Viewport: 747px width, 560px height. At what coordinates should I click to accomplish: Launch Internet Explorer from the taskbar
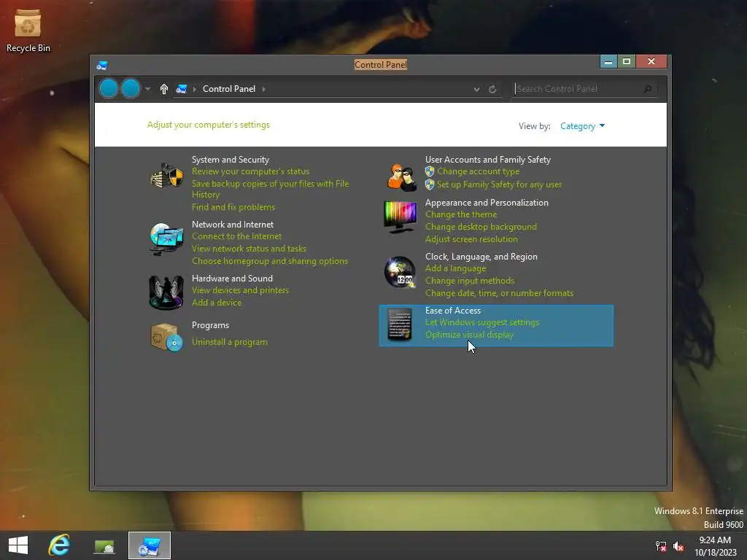[59, 545]
